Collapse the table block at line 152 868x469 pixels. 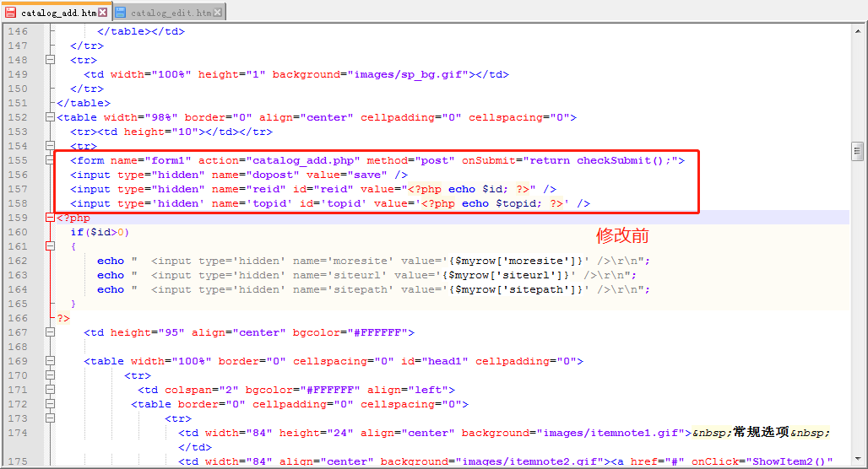(x=50, y=117)
